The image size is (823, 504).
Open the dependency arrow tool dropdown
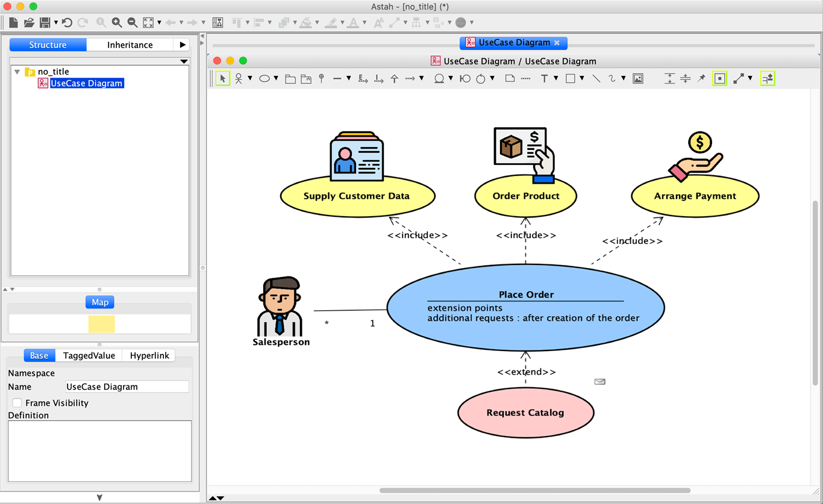point(422,78)
